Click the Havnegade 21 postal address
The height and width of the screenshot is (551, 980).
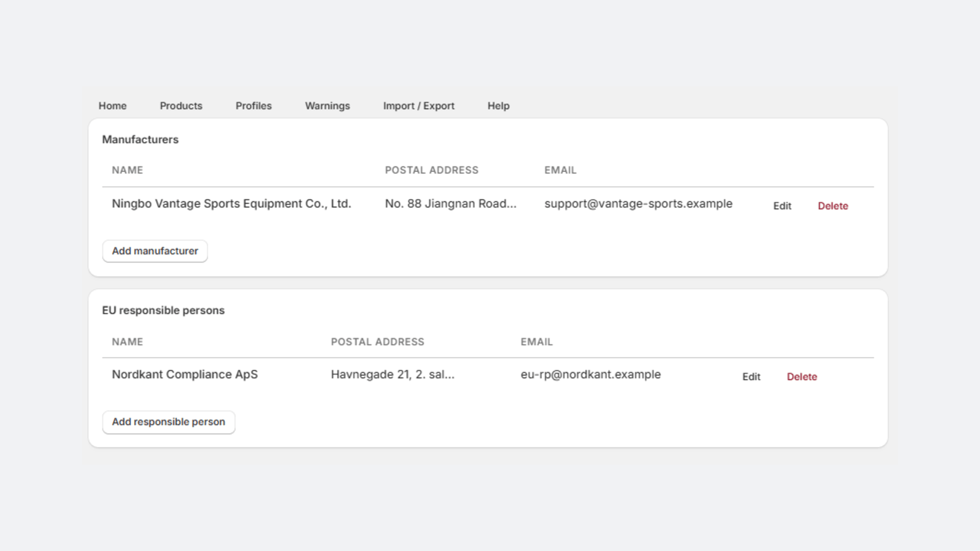pos(393,375)
